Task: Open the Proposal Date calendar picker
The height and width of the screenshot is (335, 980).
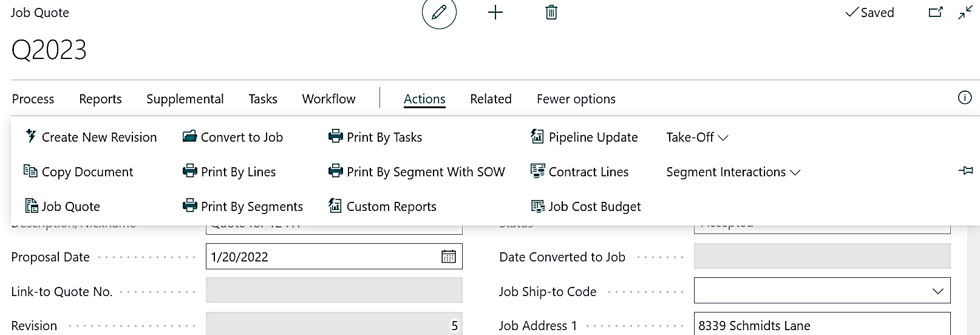Action: click(x=448, y=257)
